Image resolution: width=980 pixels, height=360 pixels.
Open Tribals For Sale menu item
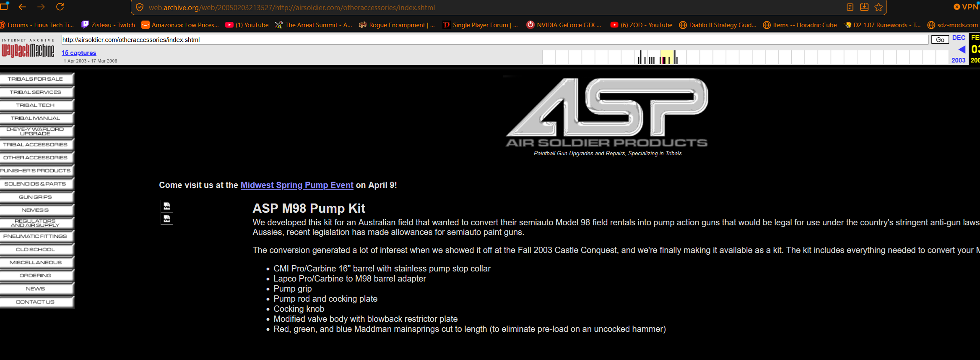point(37,79)
